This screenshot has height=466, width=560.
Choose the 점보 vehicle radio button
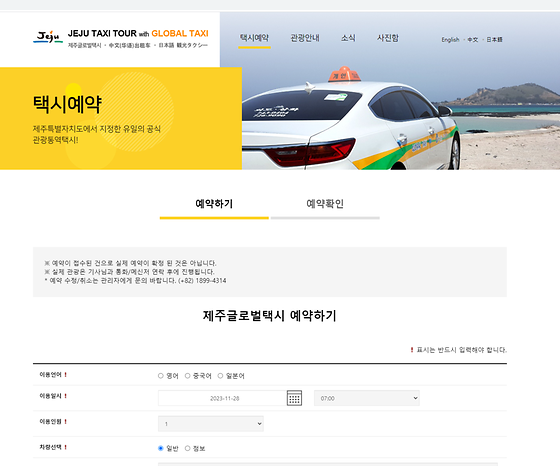(x=188, y=448)
